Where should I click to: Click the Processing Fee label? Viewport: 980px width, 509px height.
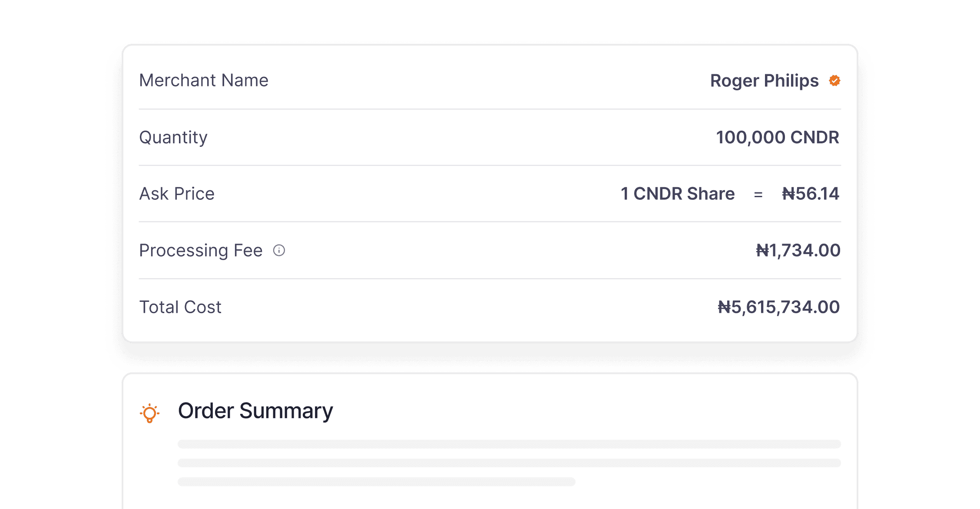pos(201,251)
